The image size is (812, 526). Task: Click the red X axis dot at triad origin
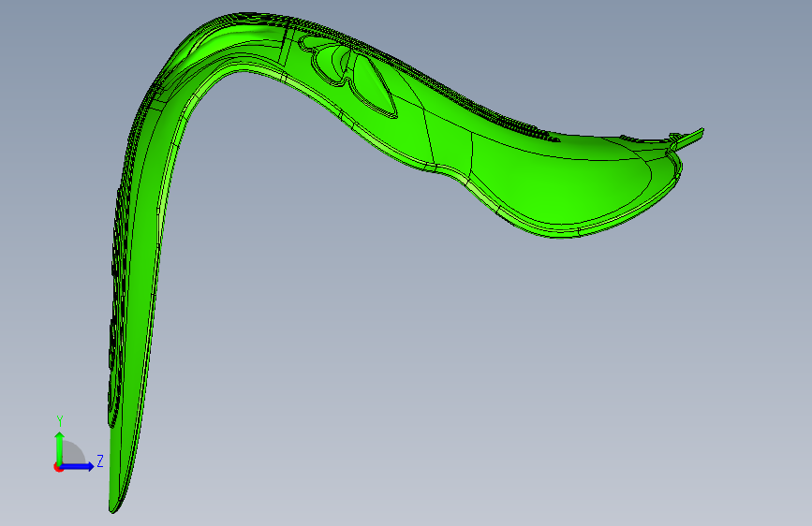click(x=58, y=467)
